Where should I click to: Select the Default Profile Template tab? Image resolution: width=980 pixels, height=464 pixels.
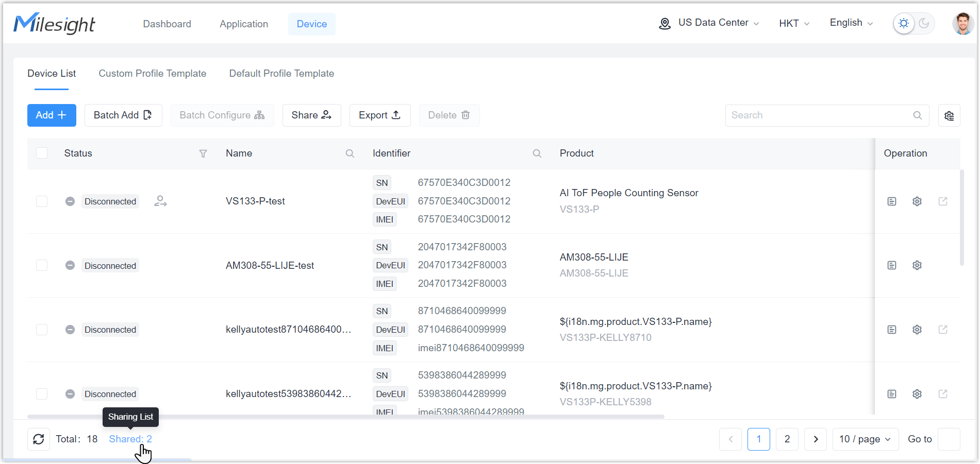point(281,74)
